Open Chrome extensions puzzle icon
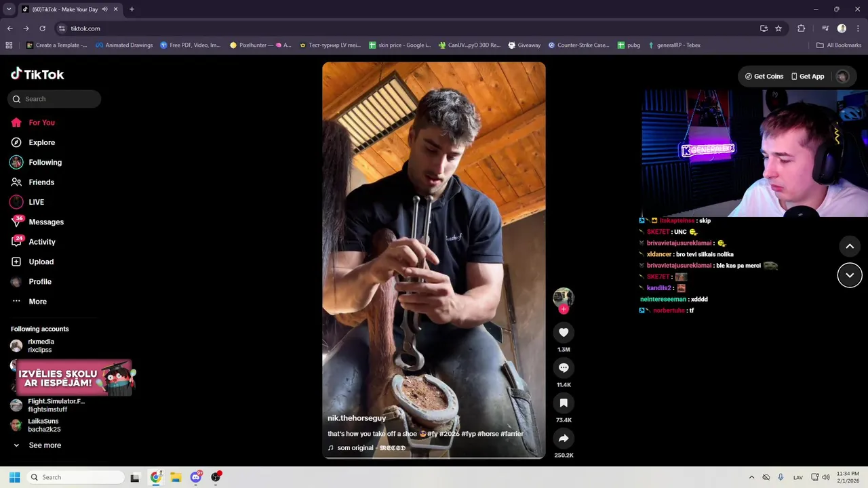This screenshot has height=488, width=868. point(801,28)
